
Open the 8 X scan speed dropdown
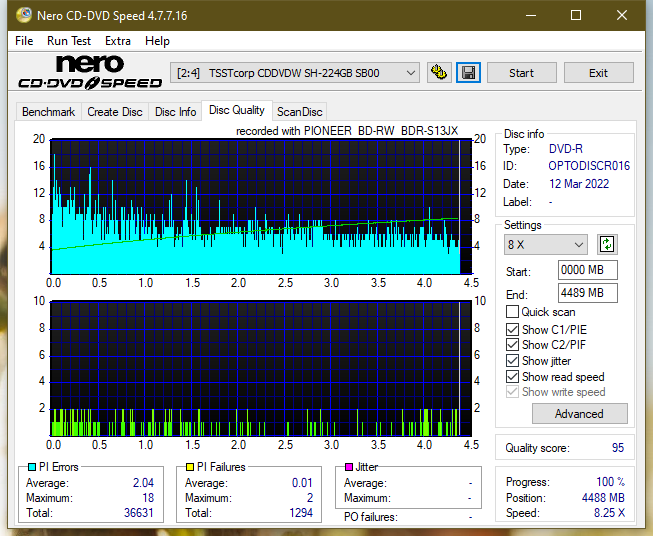pos(546,244)
